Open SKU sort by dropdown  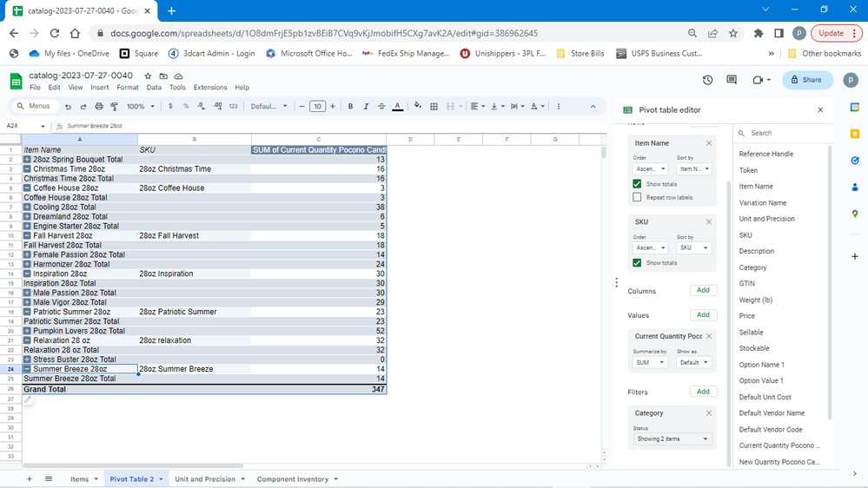693,247
